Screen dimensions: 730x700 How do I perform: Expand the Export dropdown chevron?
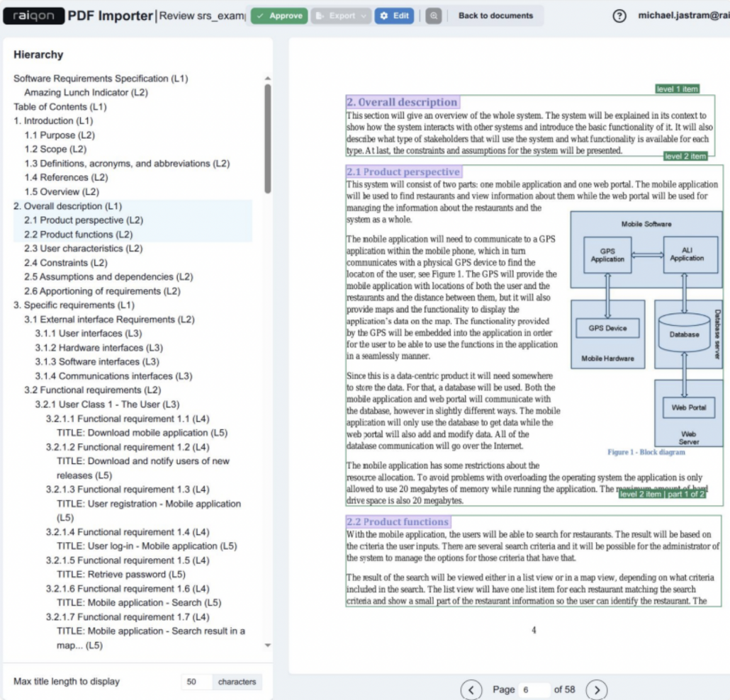pos(363,16)
